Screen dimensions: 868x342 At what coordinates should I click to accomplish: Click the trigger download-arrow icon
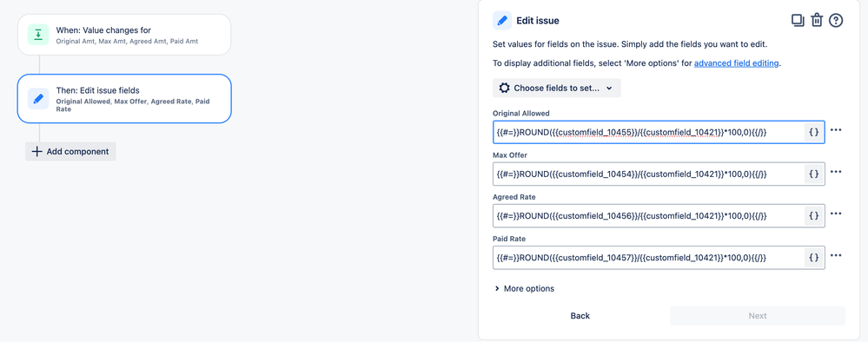point(38,35)
